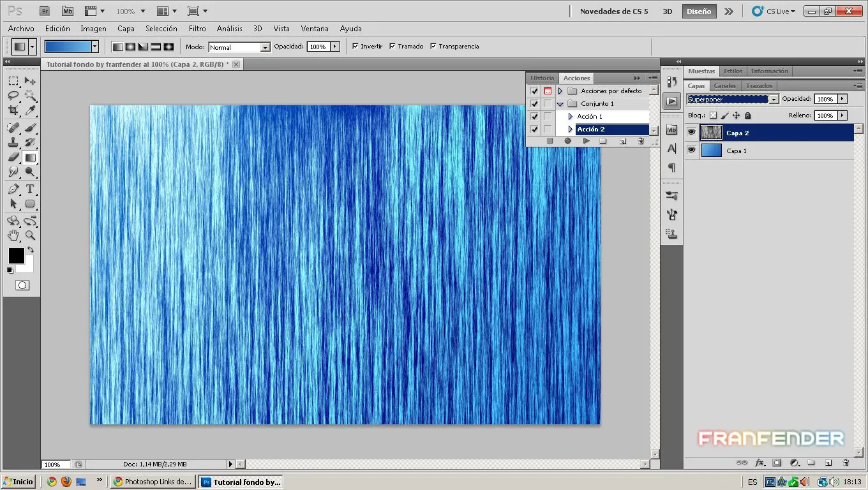Open the gradient picker dropdown arrow

[x=95, y=47]
